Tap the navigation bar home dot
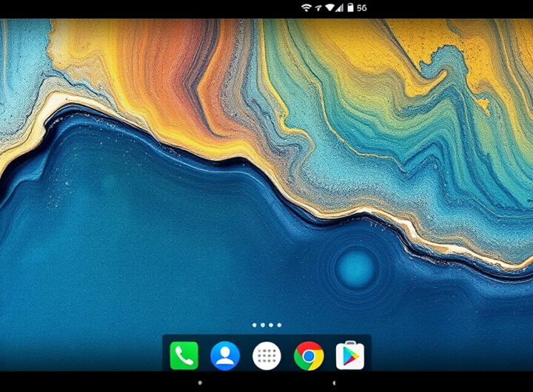Image resolution: width=533 pixels, height=392 pixels. [x=200, y=383]
